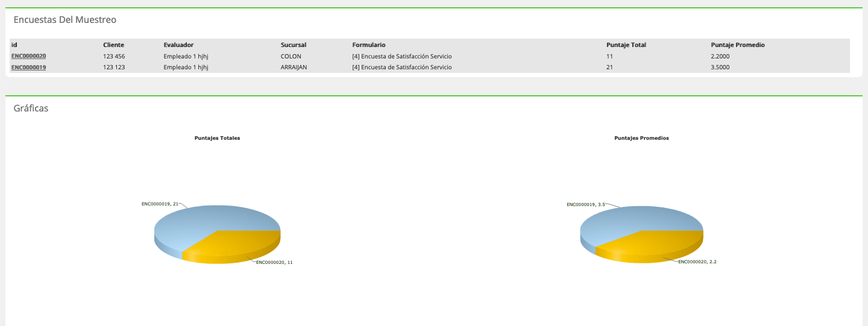Click the Puntajes Totales chart title
Viewport: 868px width, 326px height.
click(x=217, y=138)
